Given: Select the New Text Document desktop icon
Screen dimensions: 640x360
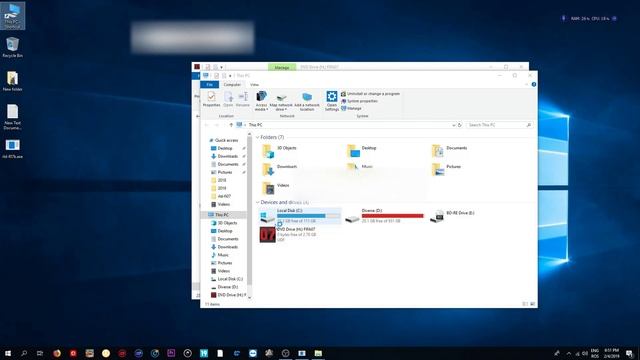Looking at the screenshot, I should 12,117.
